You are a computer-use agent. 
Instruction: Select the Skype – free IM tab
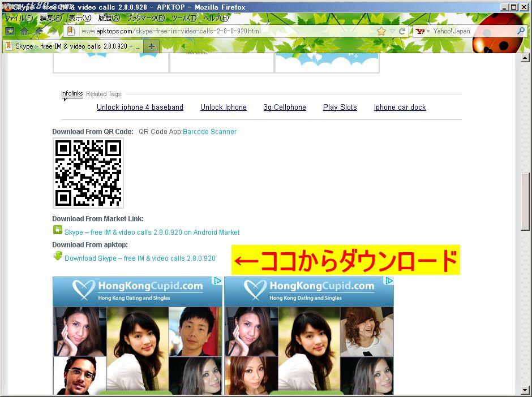72,46
